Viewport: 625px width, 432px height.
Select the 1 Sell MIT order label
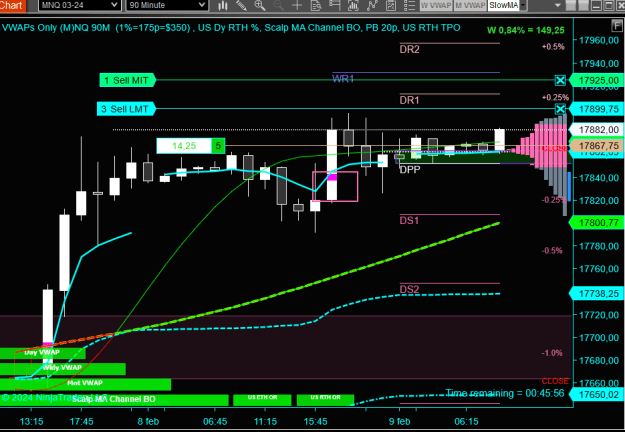(127, 80)
